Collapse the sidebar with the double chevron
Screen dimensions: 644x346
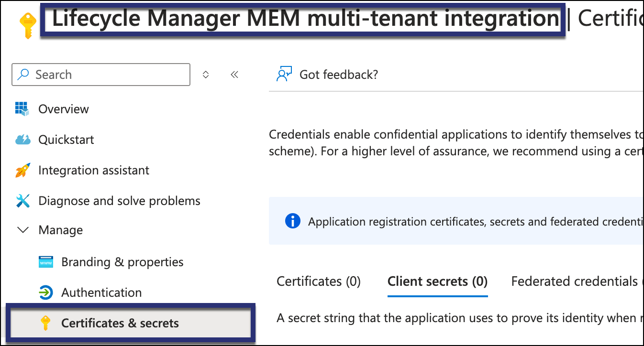234,75
